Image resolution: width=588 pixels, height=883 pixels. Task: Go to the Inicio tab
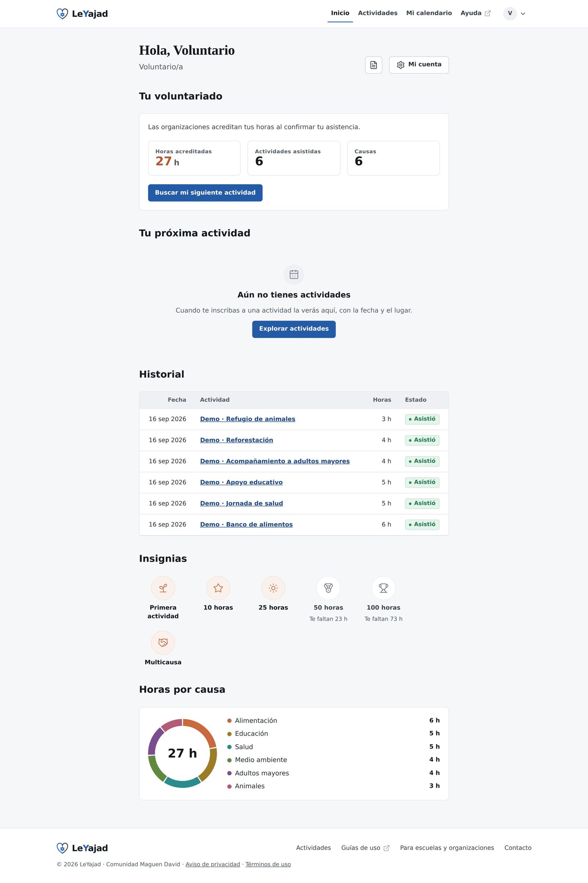(340, 13)
